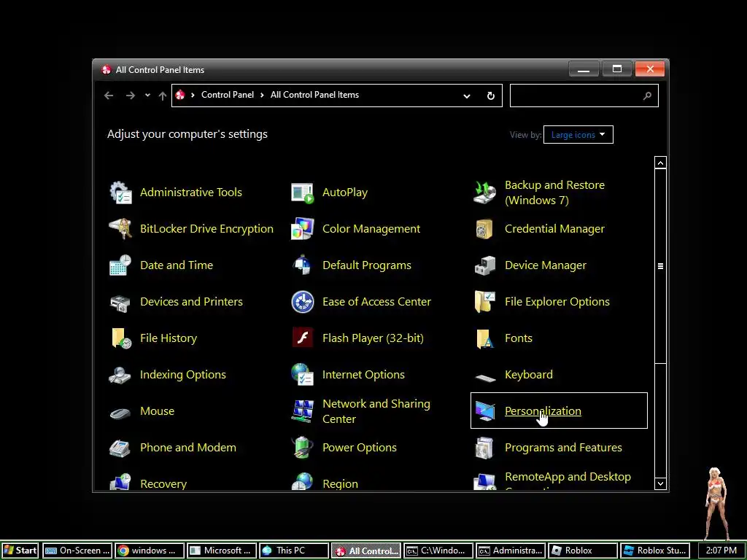Open recent locations dropdown arrow
This screenshot has height=560, width=747.
[x=147, y=96]
